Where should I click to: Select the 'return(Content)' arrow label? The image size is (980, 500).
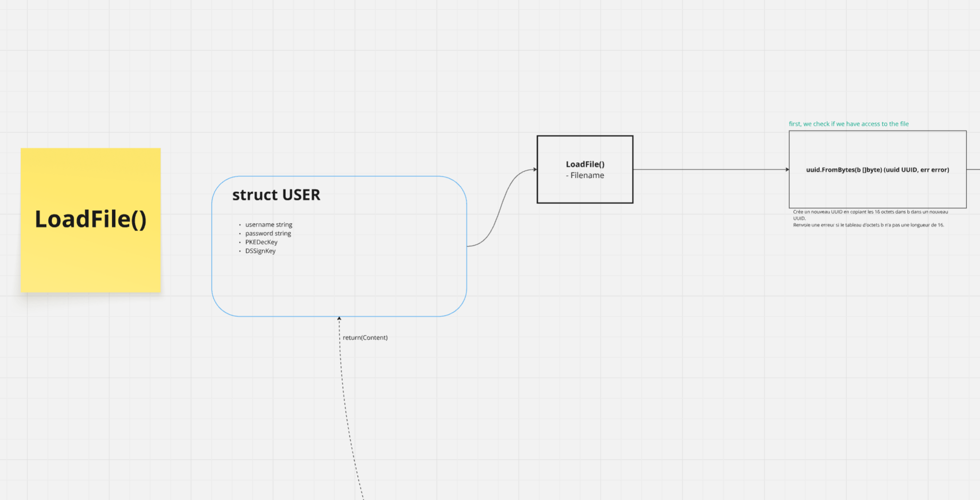click(365, 337)
